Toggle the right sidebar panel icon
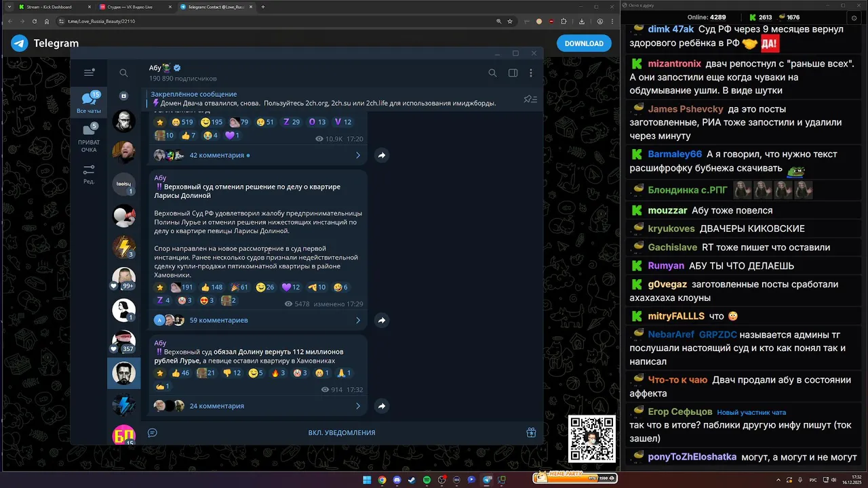The width and height of the screenshot is (868, 488). coord(513,73)
